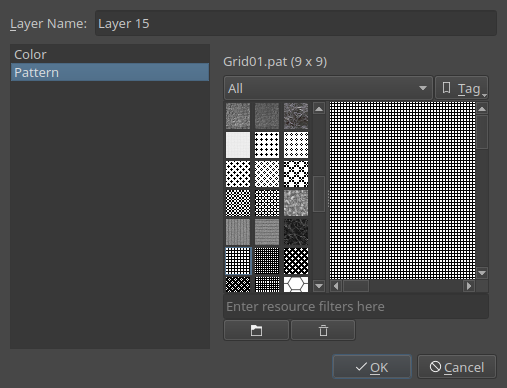Viewport: 507px width, 388px height.
Task: Click pattern list scroll up arrow
Action: [x=319, y=109]
